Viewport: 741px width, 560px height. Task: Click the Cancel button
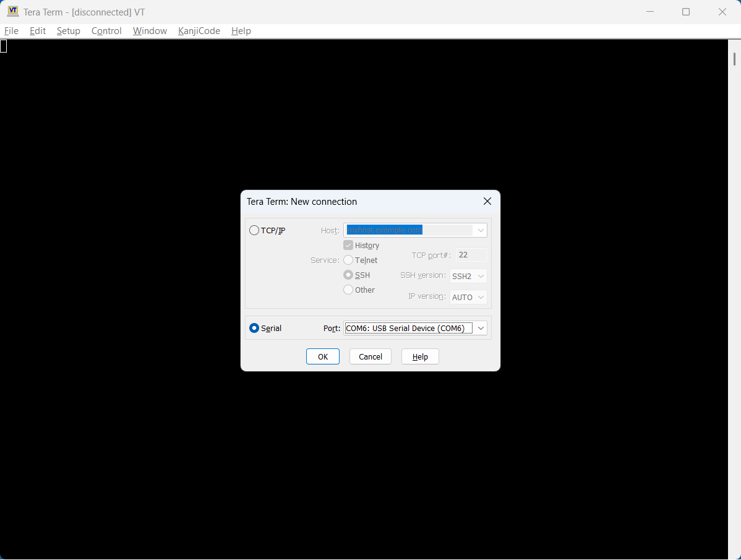(370, 356)
